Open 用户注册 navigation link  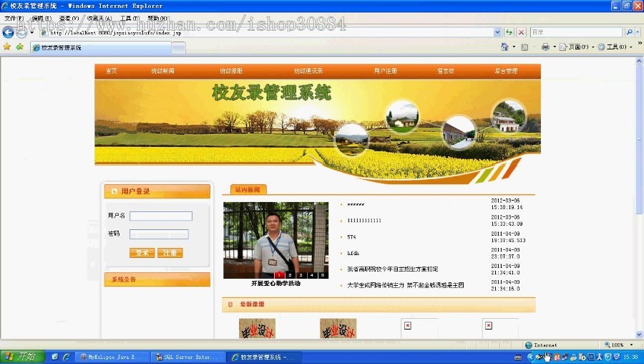(x=385, y=71)
